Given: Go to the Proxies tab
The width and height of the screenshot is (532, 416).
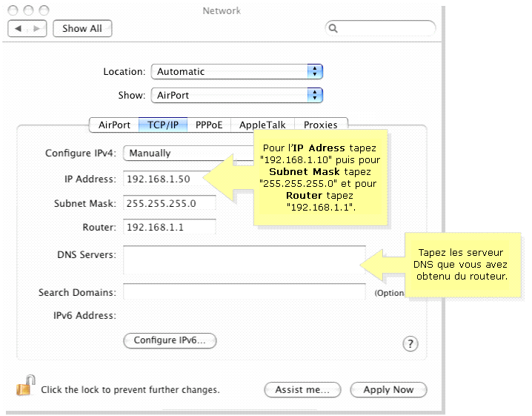Looking at the screenshot, I should click(320, 125).
